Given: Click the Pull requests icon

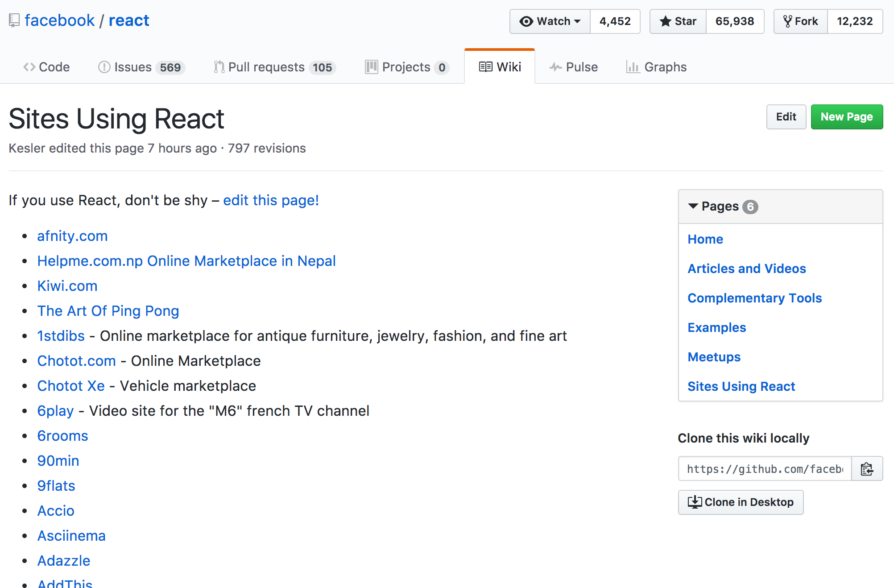Looking at the screenshot, I should (x=219, y=67).
